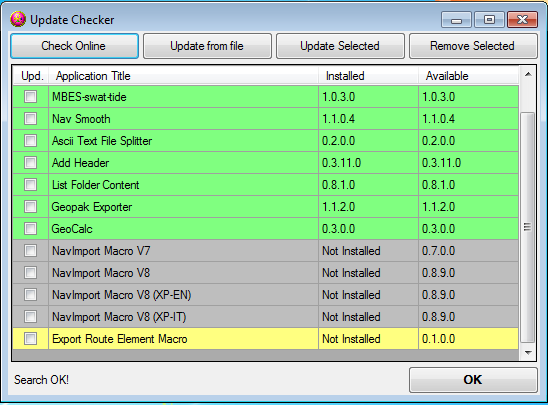Screen dimensions: 548x405
Task: Click the Available column header
Action: pos(468,76)
